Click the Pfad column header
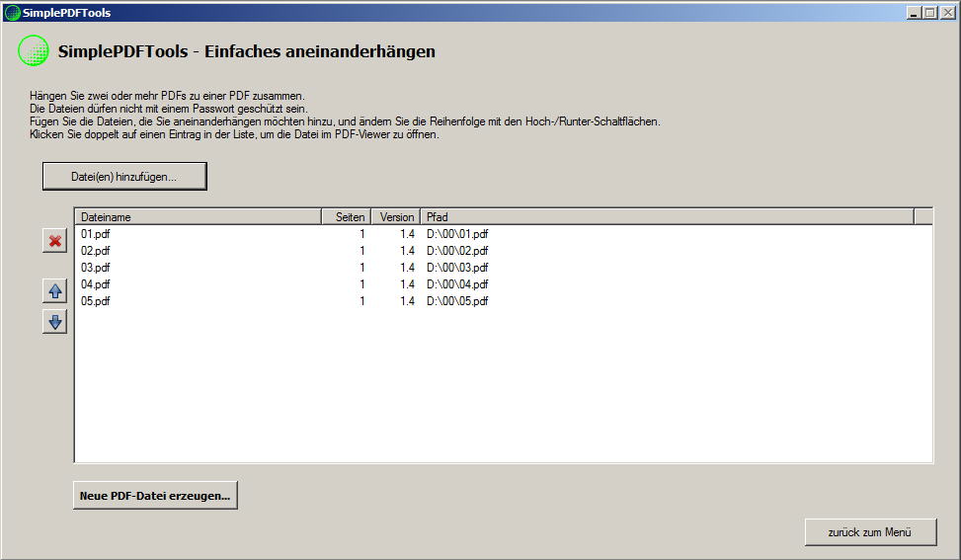Image resolution: width=961 pixels, height=560 pixels. click(x=668, y=217)
